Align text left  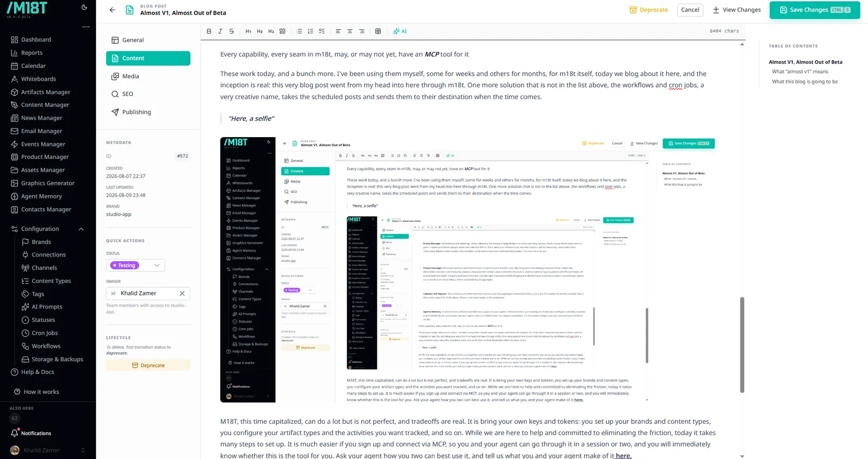[x=338, y=31]
